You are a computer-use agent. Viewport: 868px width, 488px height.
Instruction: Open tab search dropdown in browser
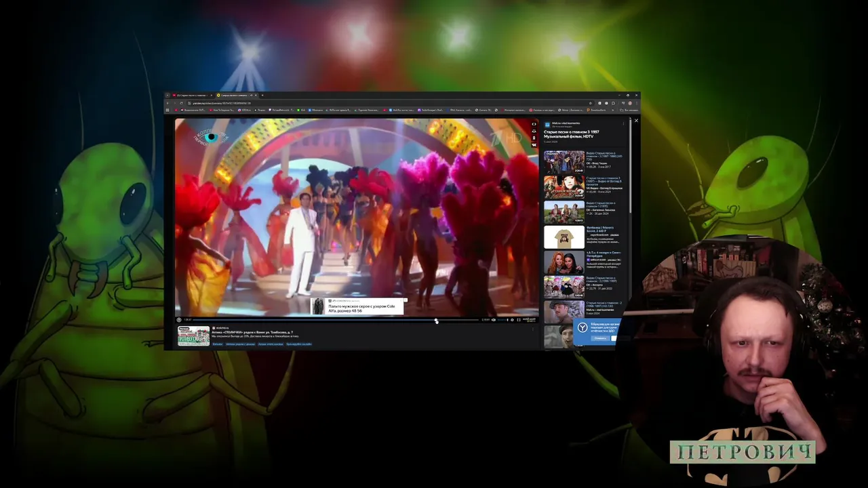click(x=167, y=95)
